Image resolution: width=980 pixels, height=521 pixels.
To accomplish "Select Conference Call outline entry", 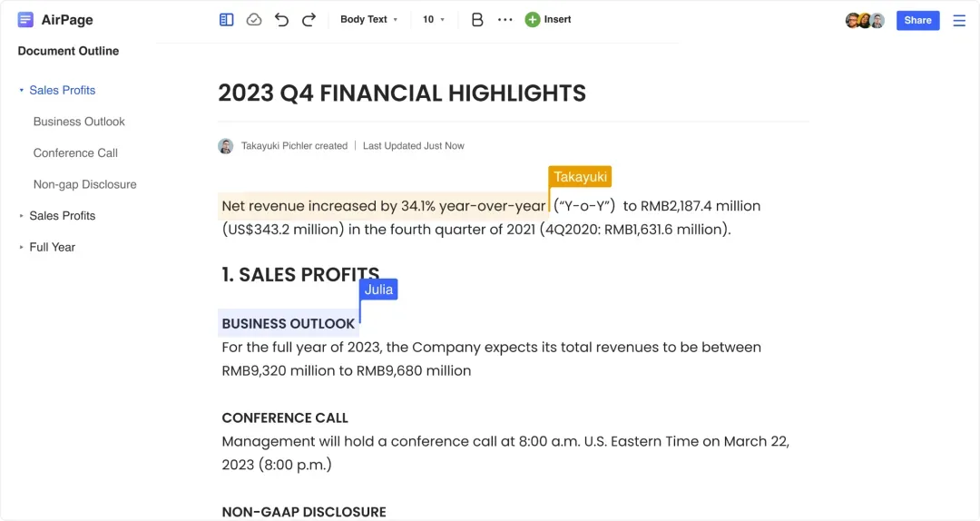I will click(75, 153).
